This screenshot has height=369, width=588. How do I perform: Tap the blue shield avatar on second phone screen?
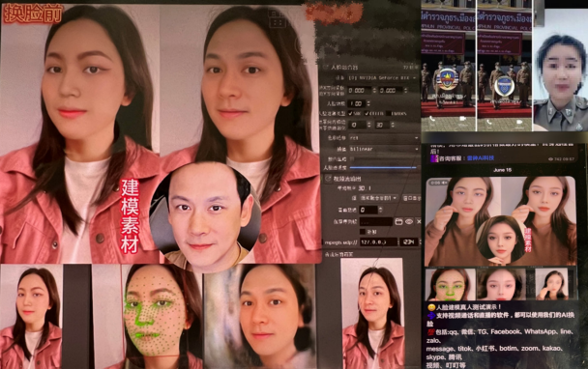pos(504,86)
